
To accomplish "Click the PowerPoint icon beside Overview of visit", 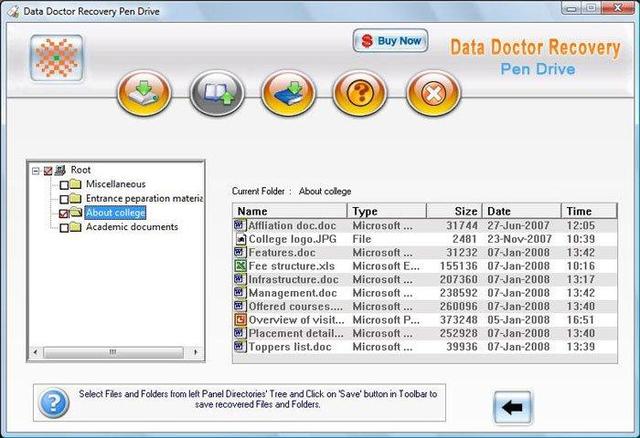I will click(x=240, y=319).
